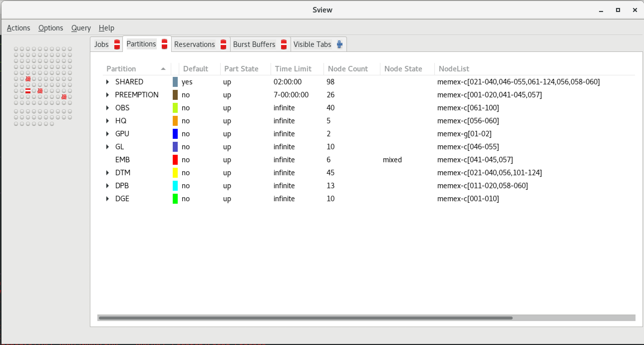Click the Partition column sort arrow

click(x=163, y=69)
